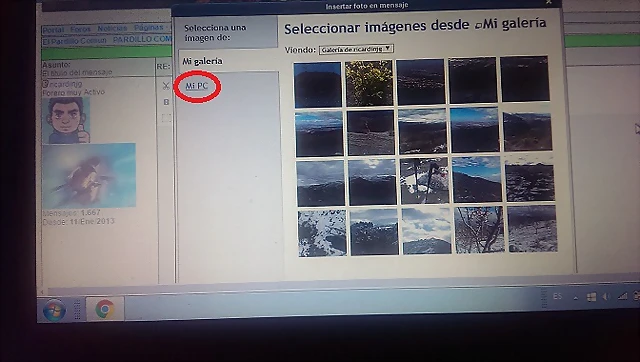
Task: Select the yellow foliage gallery thumbnail
Action: coord(369,83)
